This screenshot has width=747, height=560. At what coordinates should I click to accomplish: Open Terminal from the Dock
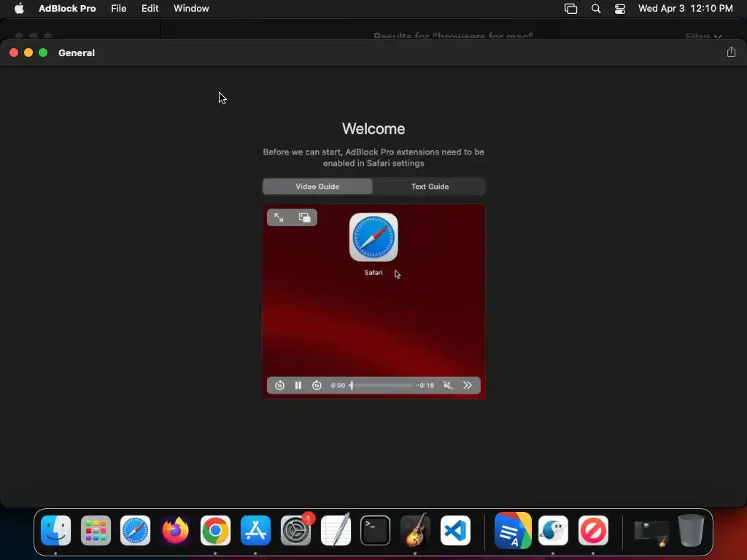tap(376, 531)
